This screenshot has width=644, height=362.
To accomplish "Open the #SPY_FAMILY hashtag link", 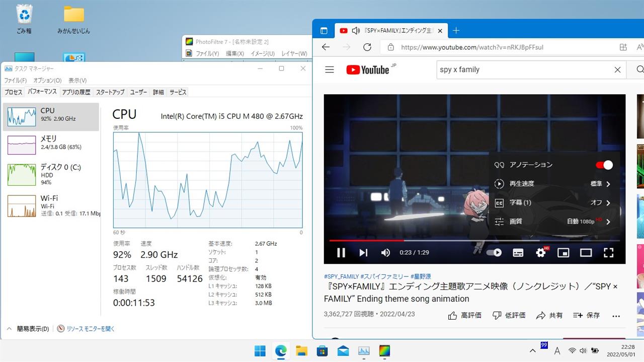I will coord(342,276).
